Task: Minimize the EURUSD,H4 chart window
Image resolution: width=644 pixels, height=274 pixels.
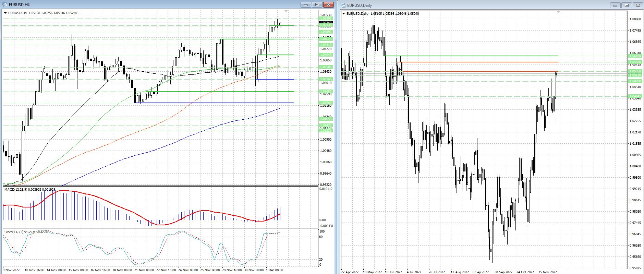Action: pyautogui.click(x=306, y=5)
